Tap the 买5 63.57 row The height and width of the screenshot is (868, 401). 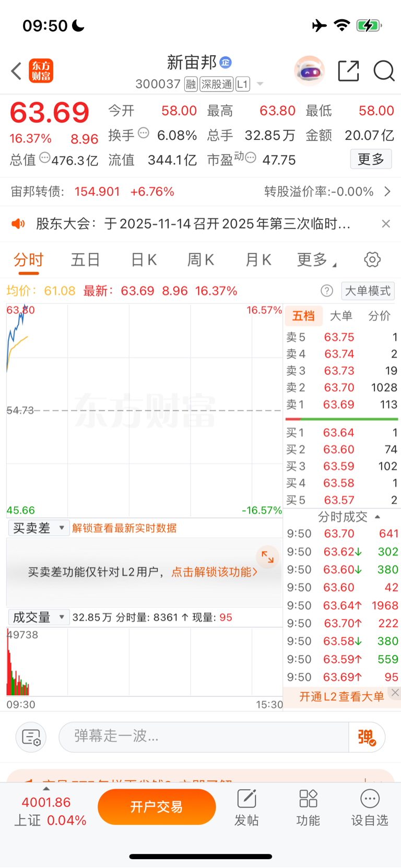coord(342,500)
